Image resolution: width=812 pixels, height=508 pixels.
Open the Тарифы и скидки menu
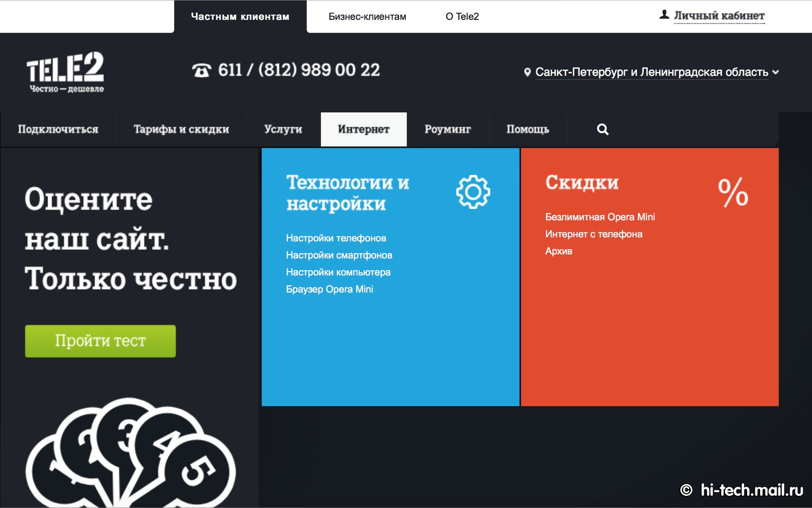coord(181,130)
